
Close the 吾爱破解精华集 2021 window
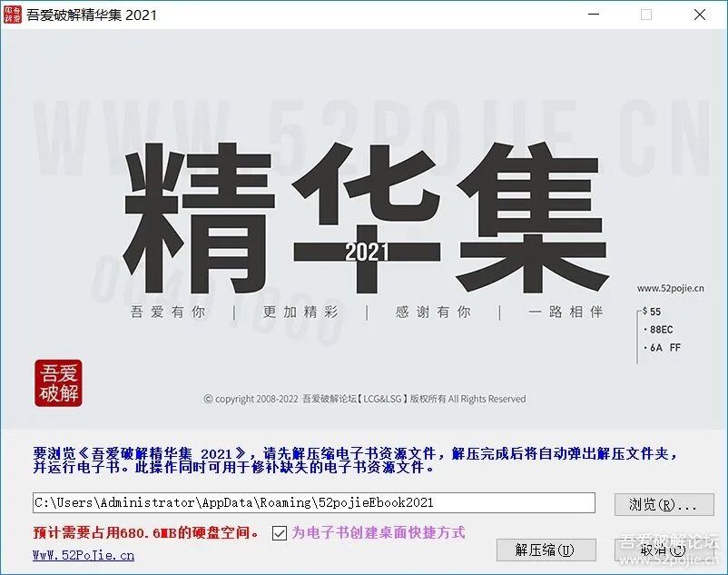(x=700, y=15)
